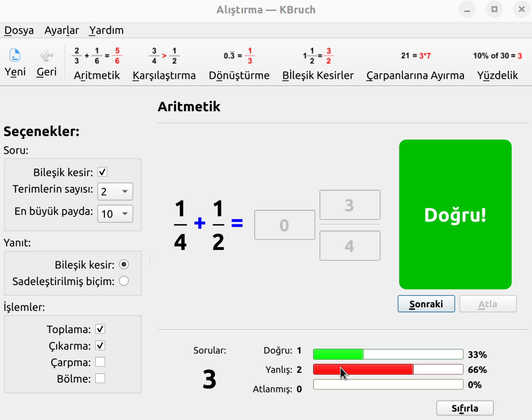Uncheck the Bileşik kesir question option
The image size is (532, 420).
pyautogui.click(x=102, y=172)
